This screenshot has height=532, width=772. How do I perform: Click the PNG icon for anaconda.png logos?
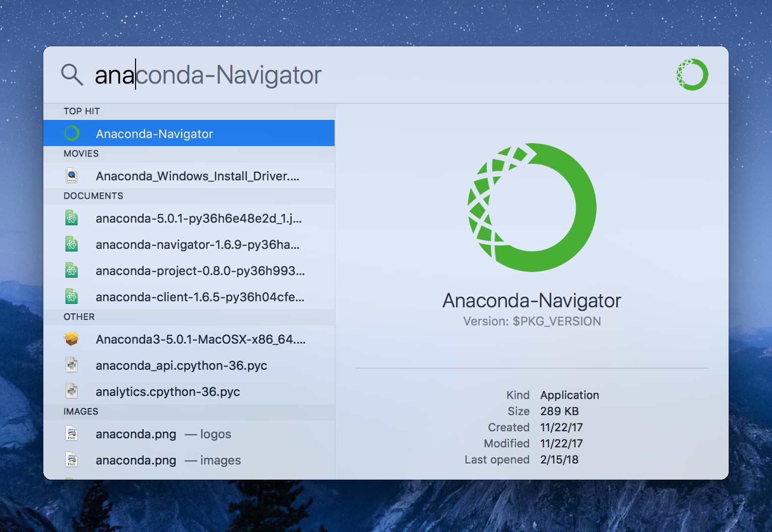[72, 433]
